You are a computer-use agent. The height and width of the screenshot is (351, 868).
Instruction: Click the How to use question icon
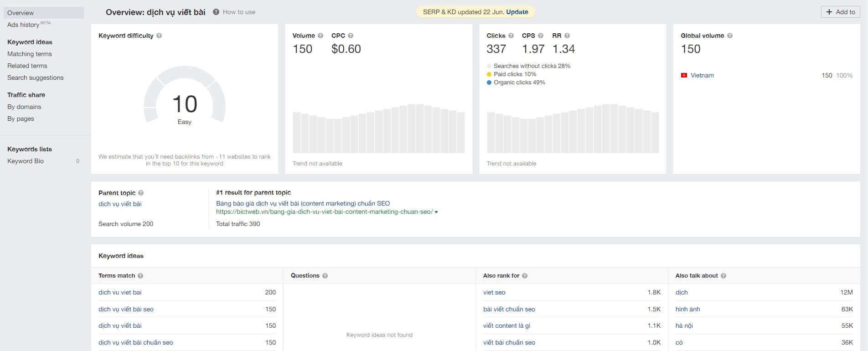pyautogui.click(x=216, y=12)
